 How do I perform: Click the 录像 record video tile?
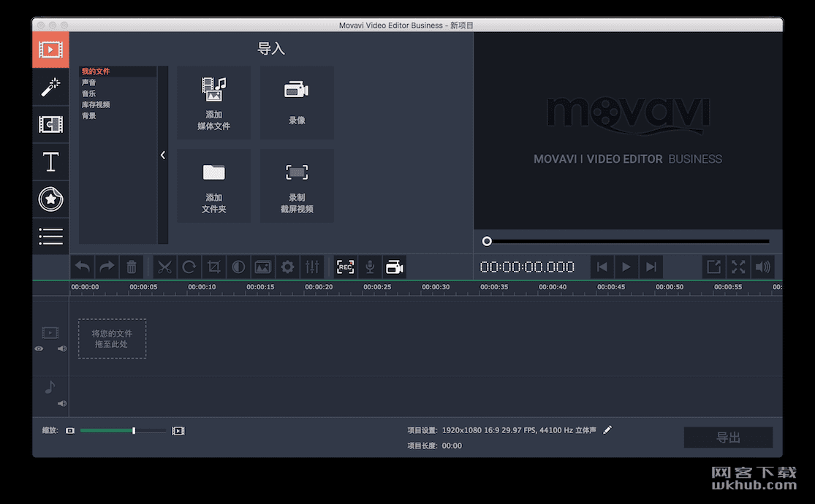pyautogui.click(x=297, y=102)
